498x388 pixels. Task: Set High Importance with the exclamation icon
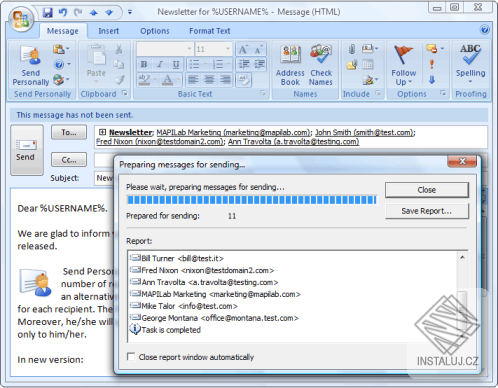(x=432, y=64)
